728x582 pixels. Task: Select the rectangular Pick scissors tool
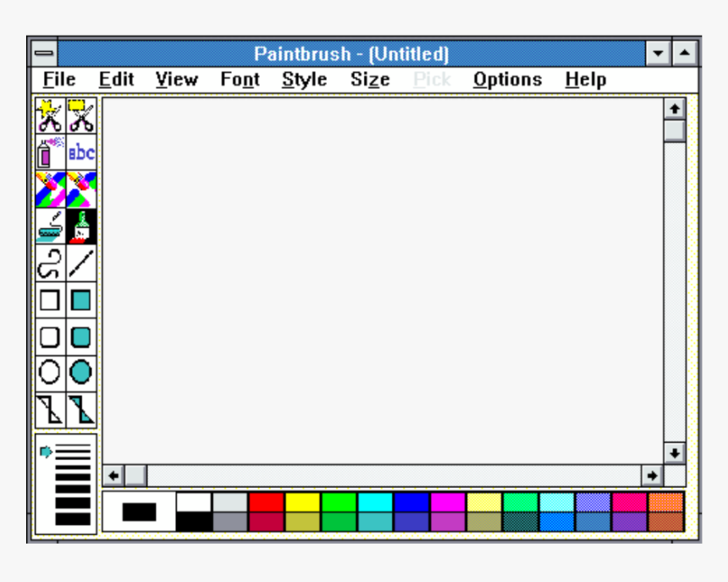click(82, 116)
